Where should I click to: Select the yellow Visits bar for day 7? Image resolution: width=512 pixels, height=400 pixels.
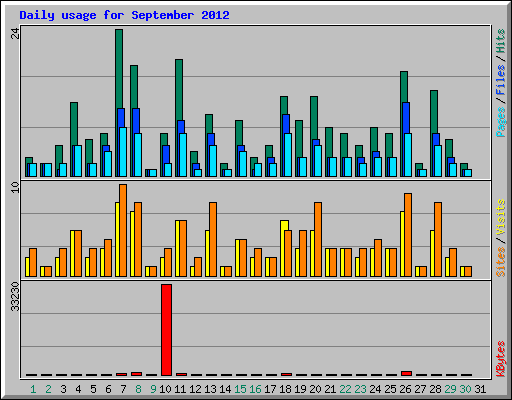(x=117, y=239)
